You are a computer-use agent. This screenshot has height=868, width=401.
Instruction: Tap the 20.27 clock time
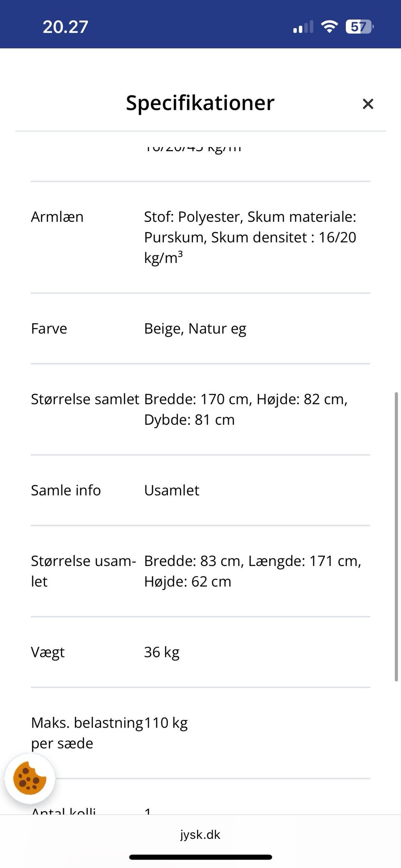[66, 27]
